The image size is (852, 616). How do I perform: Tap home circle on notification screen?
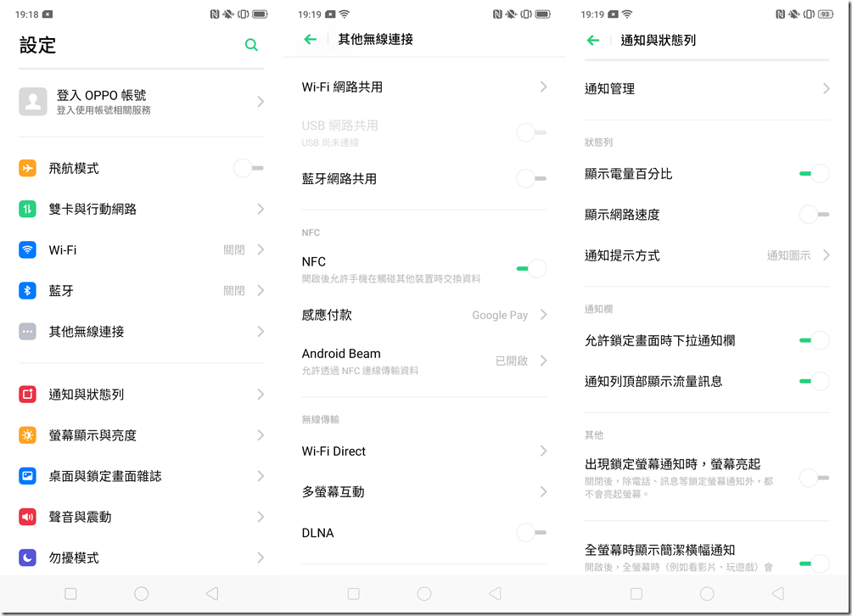tap(707, 593)
